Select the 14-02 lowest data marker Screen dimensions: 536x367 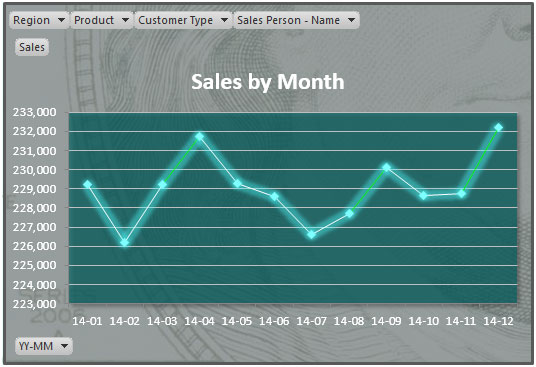coord(125,243)
